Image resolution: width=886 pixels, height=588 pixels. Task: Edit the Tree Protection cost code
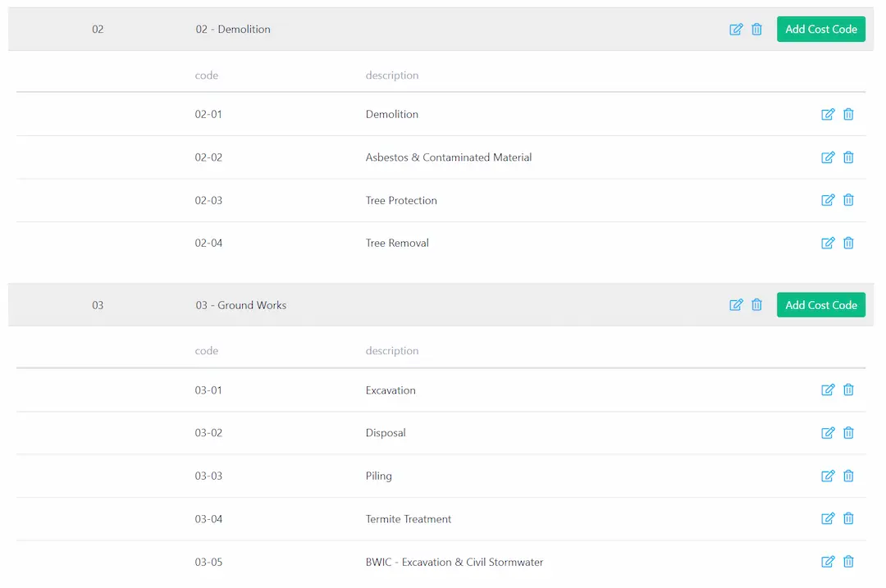pos(828,200)
